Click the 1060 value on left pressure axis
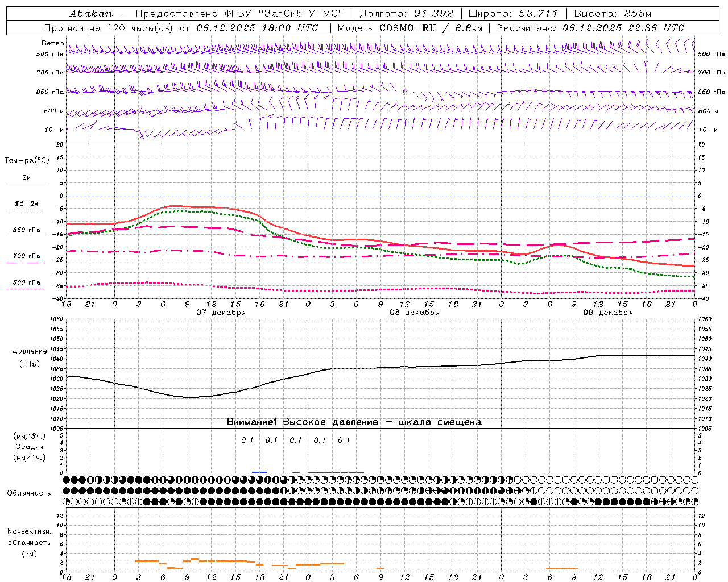 click(x=56, y=319)
